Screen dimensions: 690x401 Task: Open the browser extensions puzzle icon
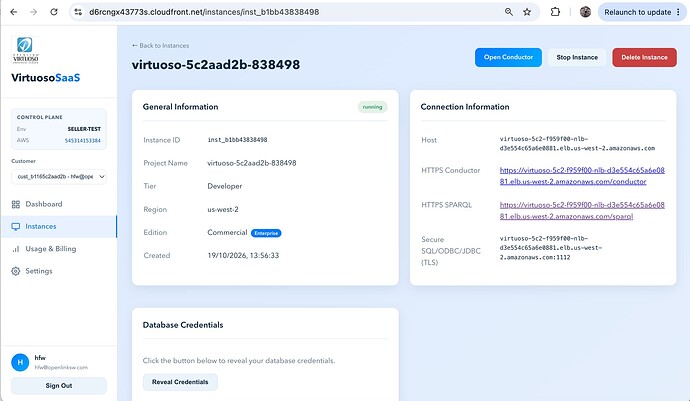pyautogui.click(x=555, y=12)
